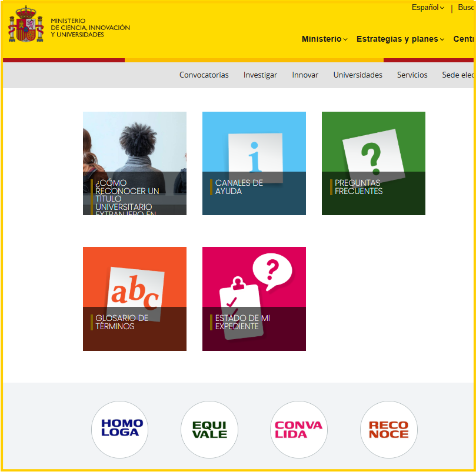Click Ministerio de Ciencia, Innovación y Universidades text
Viewport: 476px width, 472px height.
pyautogui.click(x=90, y=28)
